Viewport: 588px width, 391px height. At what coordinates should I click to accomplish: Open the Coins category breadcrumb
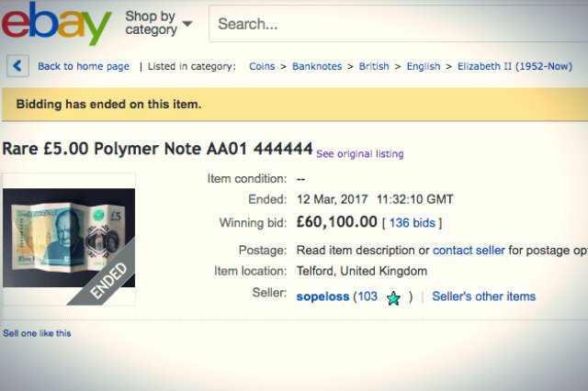(264, 66)
